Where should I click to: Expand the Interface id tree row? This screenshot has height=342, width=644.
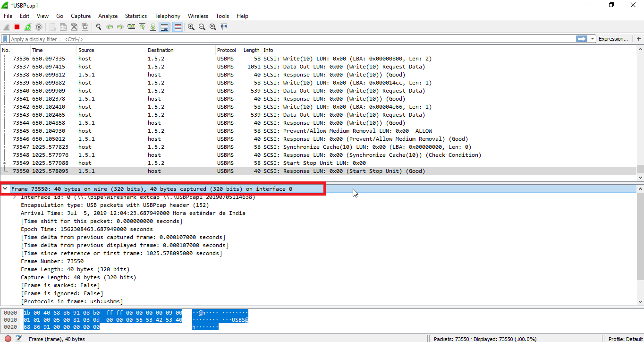click(x=15, y=197)
